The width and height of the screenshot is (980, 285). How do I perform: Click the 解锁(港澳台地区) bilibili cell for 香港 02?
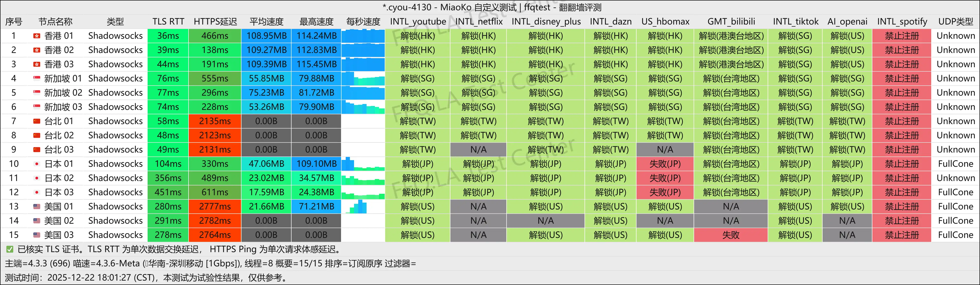point(731,50)
